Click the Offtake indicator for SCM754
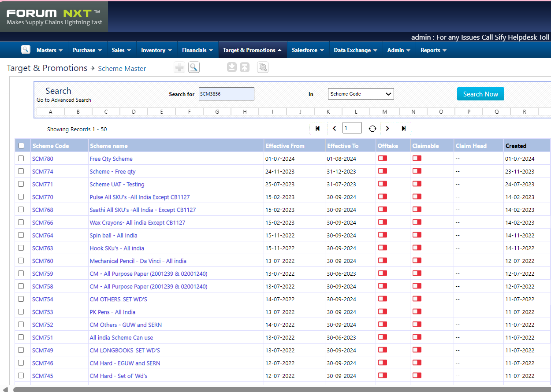Viewport: 551px width, 392px height. click(382, 299)
